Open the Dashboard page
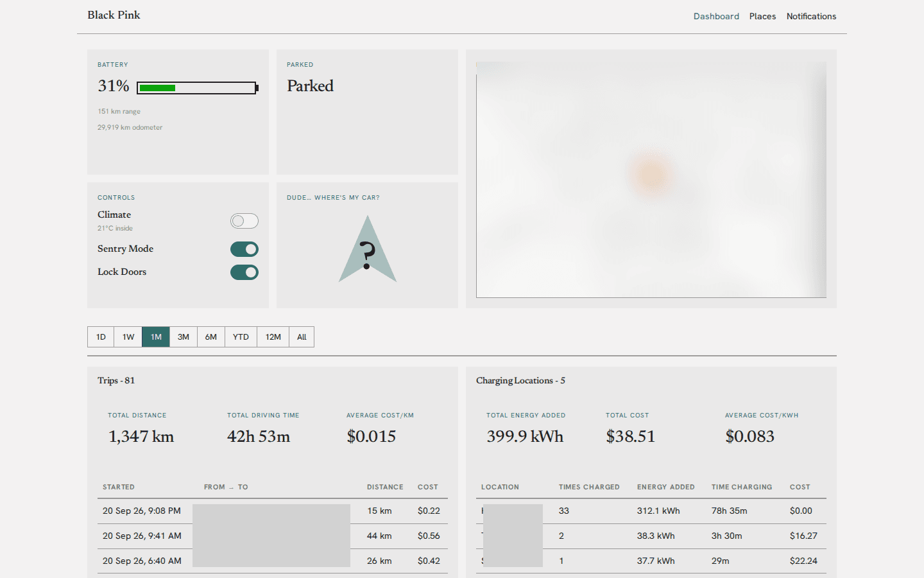Viewport: 924px width, 578px height. [x=716, y=16]
